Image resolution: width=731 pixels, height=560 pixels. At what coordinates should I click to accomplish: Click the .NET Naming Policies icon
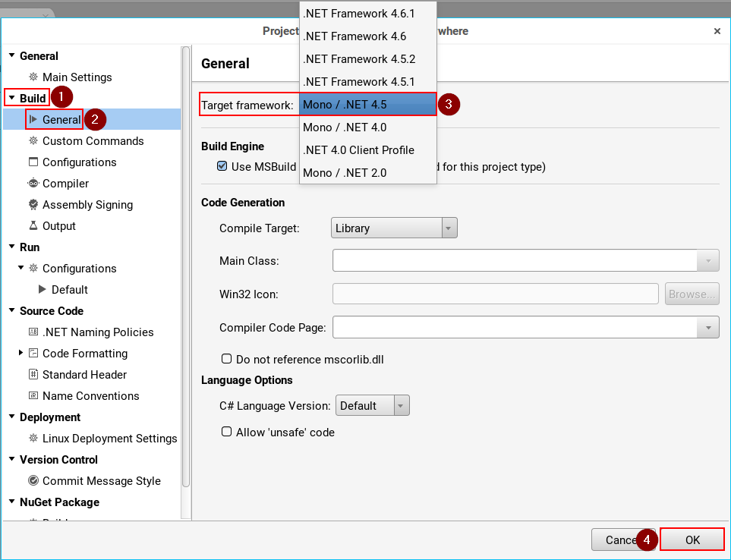[x=33, y=332]
